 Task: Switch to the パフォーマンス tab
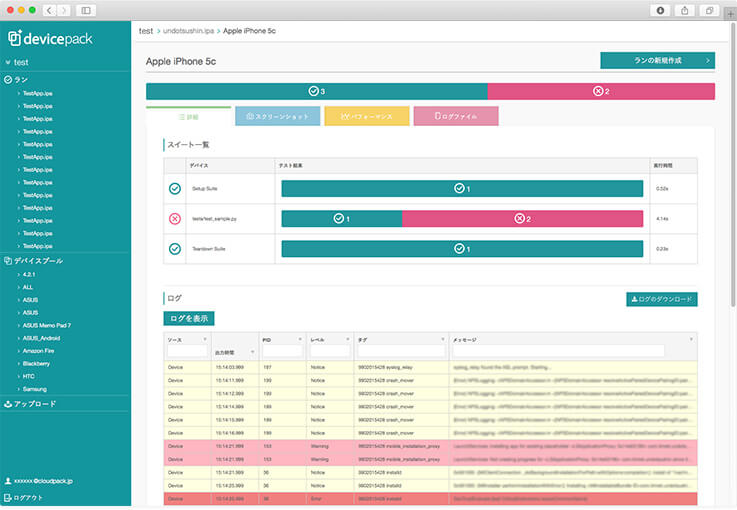(367, 116)
